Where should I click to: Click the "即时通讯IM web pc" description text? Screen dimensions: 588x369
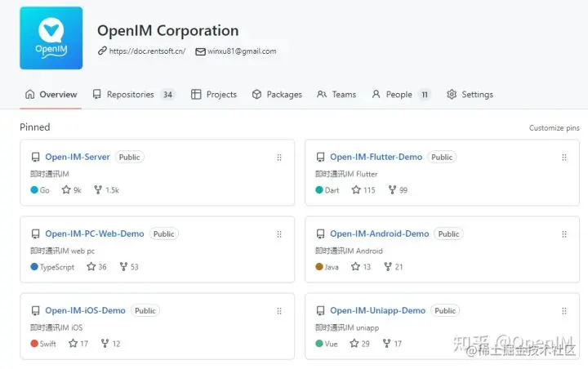(62, 251)
